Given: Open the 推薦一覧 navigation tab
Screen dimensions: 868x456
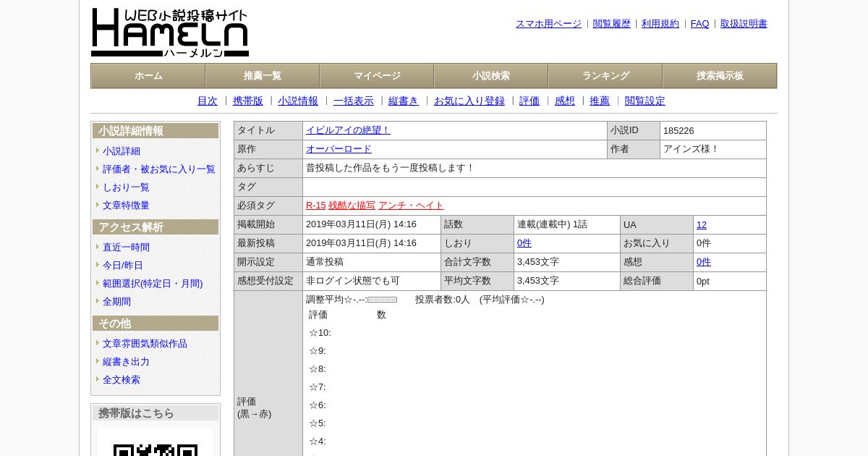Looking at the screenshot, I should 263,76.
